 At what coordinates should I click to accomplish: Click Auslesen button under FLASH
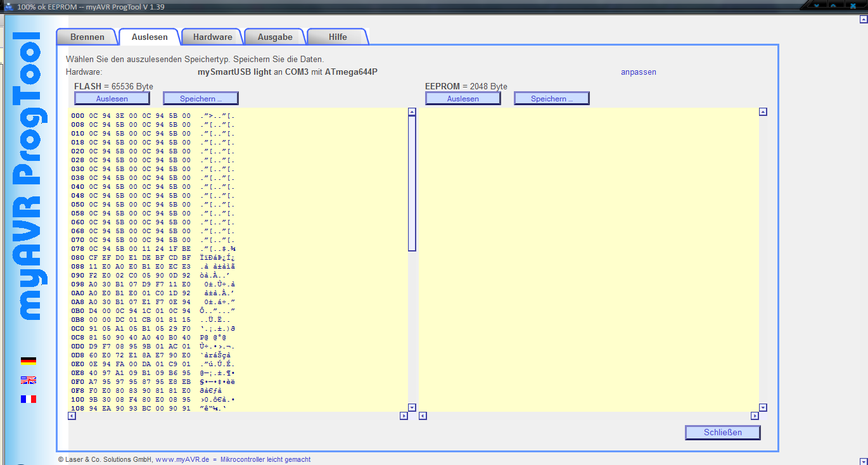tap(112, 98)
